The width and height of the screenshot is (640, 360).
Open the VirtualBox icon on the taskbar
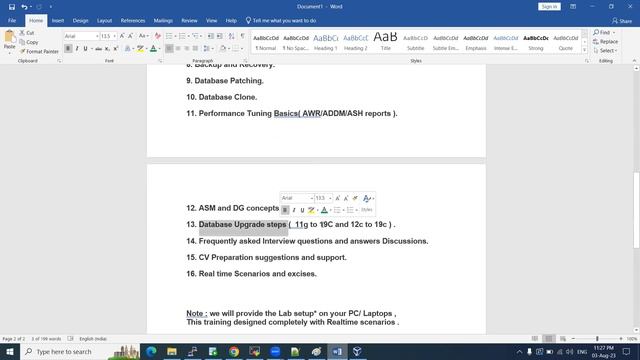(357, 351)
